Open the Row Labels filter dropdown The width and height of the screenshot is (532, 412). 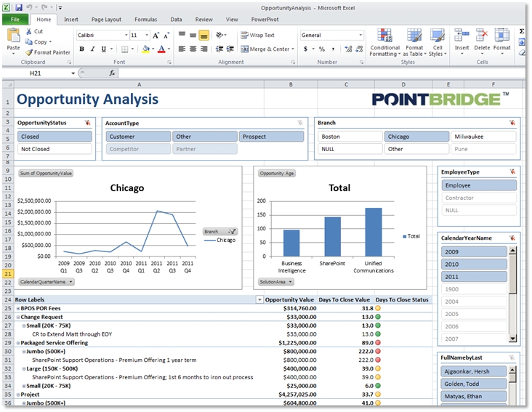[259, 300]
